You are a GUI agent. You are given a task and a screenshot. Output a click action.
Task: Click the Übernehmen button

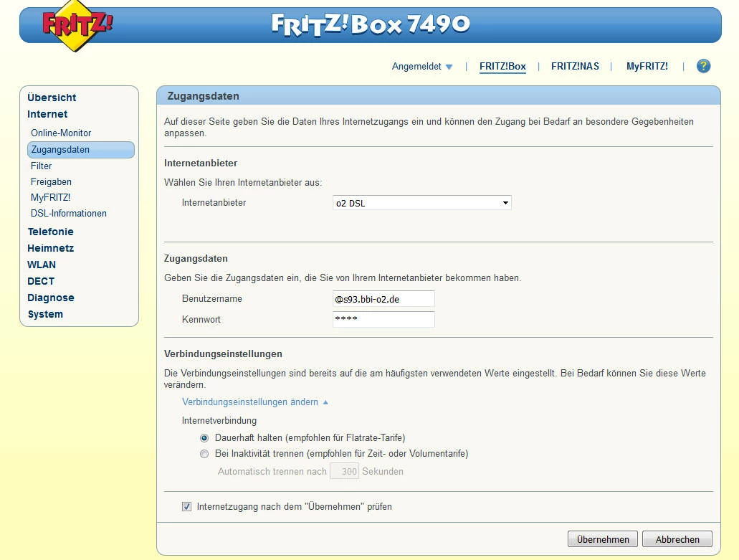pyautogui.click(x=603, y=539)
